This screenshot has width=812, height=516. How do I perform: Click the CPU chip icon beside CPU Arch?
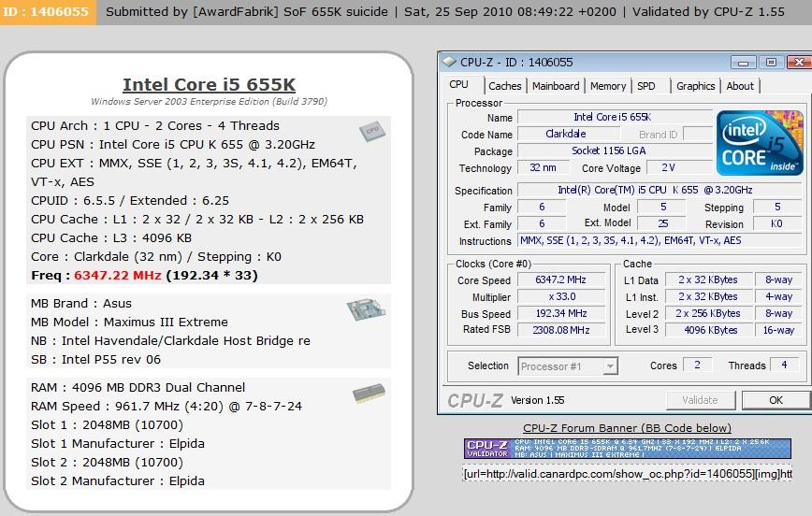pos(372,131)
